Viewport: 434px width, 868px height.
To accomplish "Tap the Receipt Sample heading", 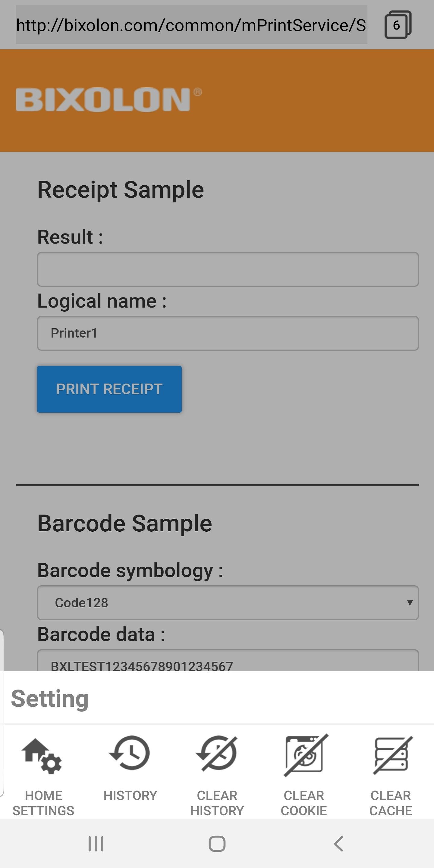I will [x=120, y=190].
